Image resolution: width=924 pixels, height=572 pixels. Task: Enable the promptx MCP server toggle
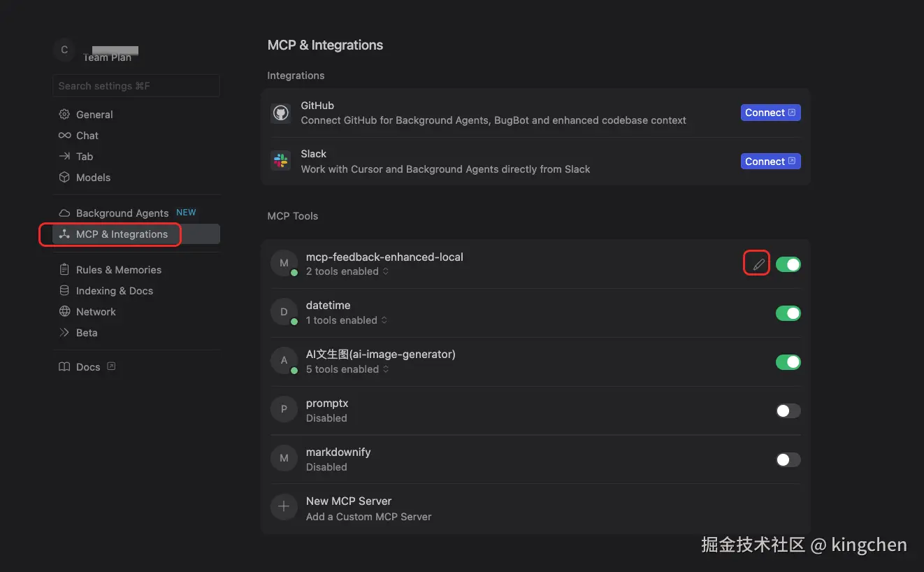[788, 411]
